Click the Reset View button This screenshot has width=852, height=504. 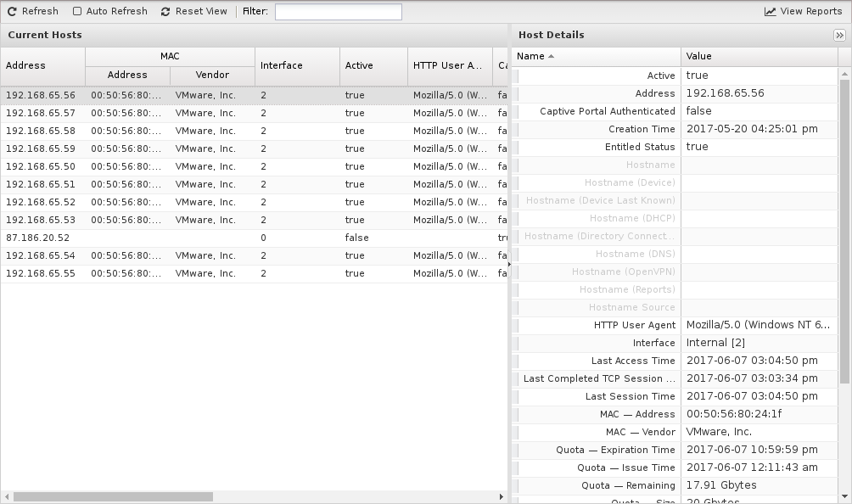pyautogui.click(x=193, y=12)
